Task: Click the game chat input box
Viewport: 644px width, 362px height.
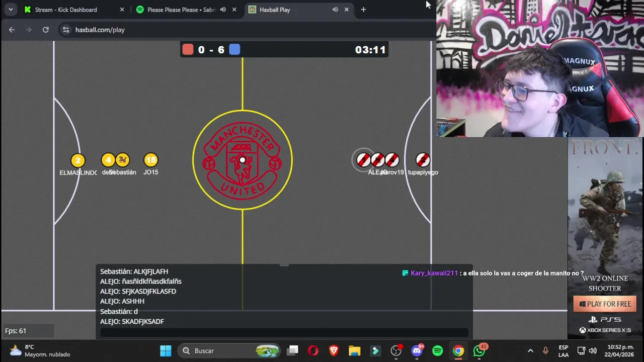Action: 284,332
